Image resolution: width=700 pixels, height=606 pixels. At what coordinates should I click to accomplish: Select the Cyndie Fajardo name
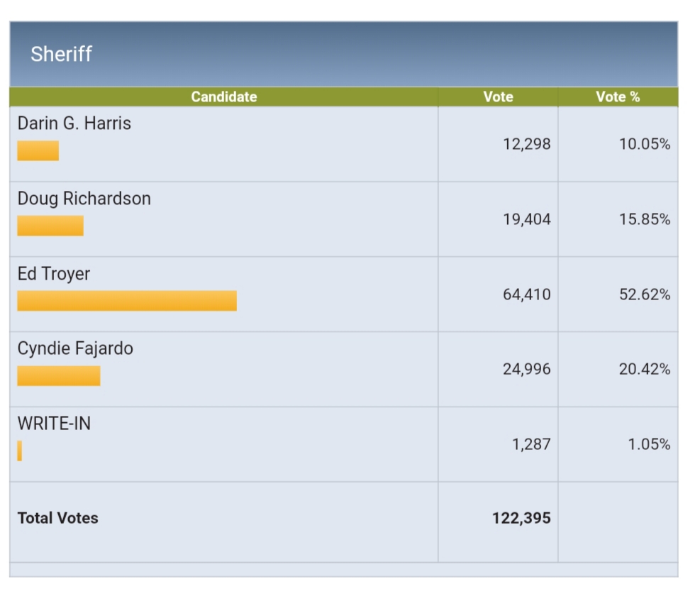pyautogui.click(x=75, y=348)
